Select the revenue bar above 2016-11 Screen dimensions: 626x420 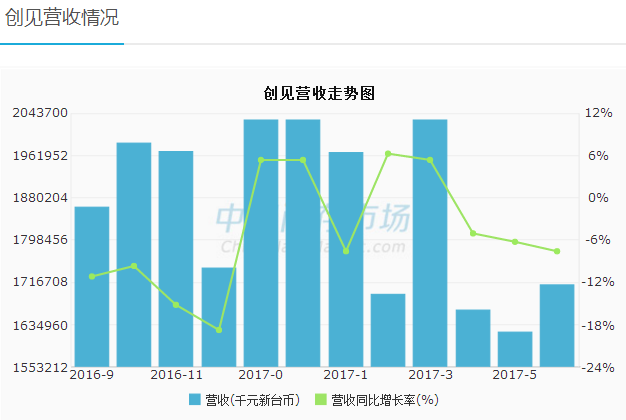point(176,260)
